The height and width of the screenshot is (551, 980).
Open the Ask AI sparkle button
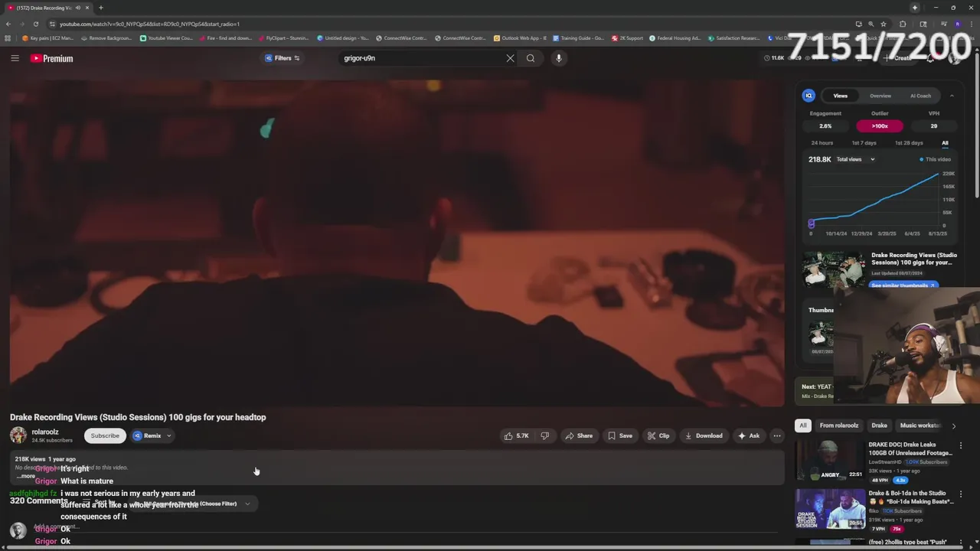coord(749,435)
